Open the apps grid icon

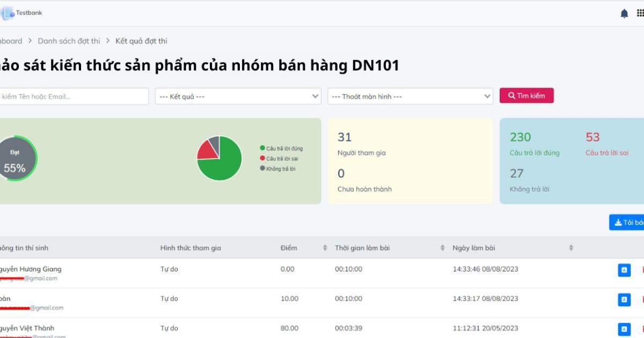click(x=640, y=13)
